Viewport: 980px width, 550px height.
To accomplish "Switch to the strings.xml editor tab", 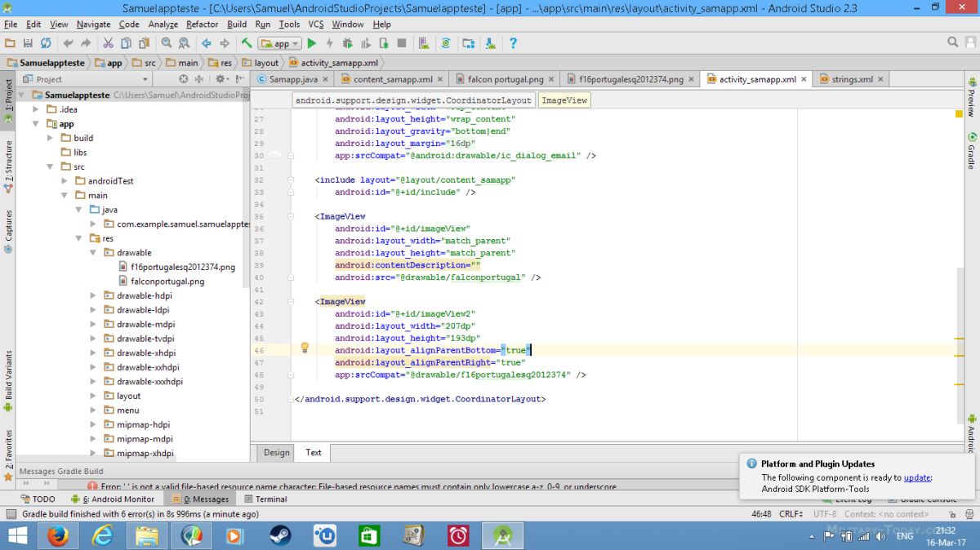I will tap(852, 79).
